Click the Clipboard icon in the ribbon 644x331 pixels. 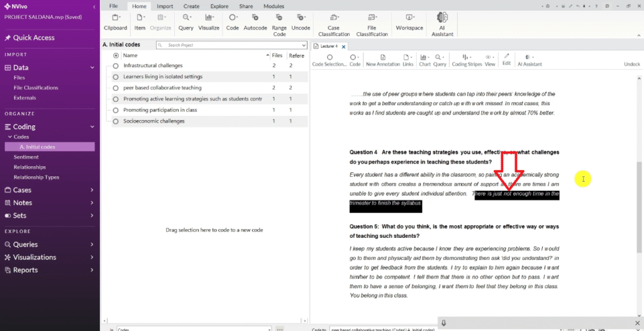115,18
